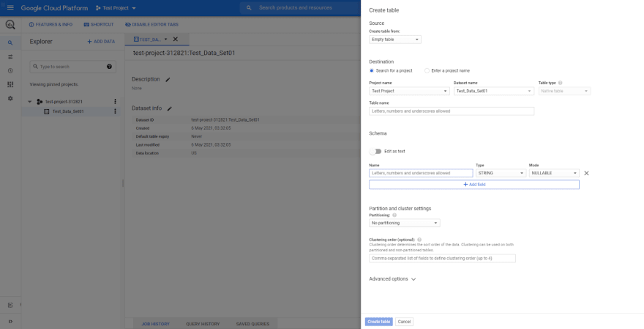This screenshot has height=329, width=644.
Task: Open the SAVED QUERIES tab
Action: (252, 324)
